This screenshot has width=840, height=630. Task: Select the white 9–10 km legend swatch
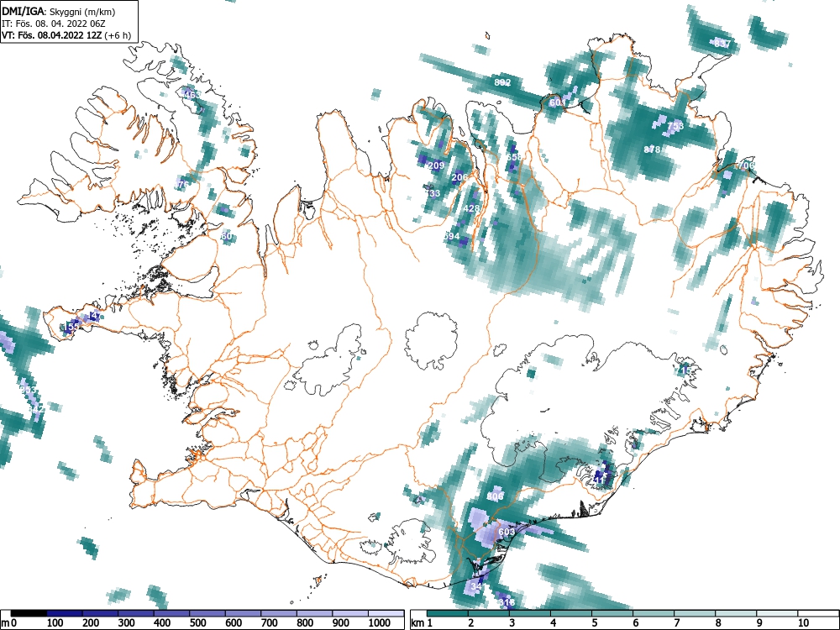(x=778, y=613)
